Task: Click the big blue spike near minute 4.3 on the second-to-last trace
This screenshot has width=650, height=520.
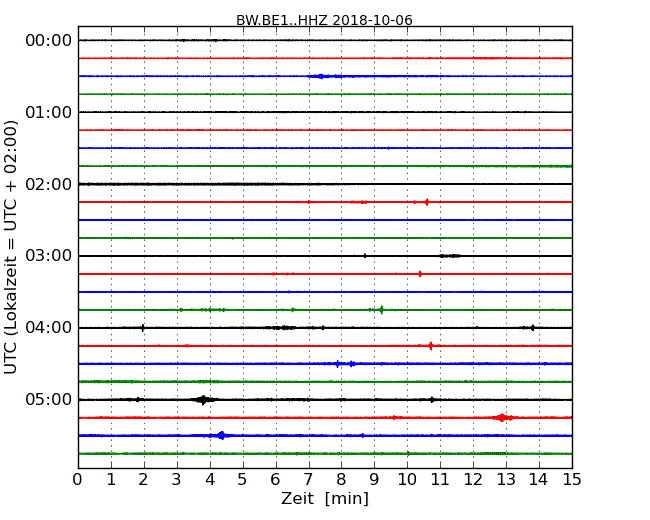Action: [221, 435]
